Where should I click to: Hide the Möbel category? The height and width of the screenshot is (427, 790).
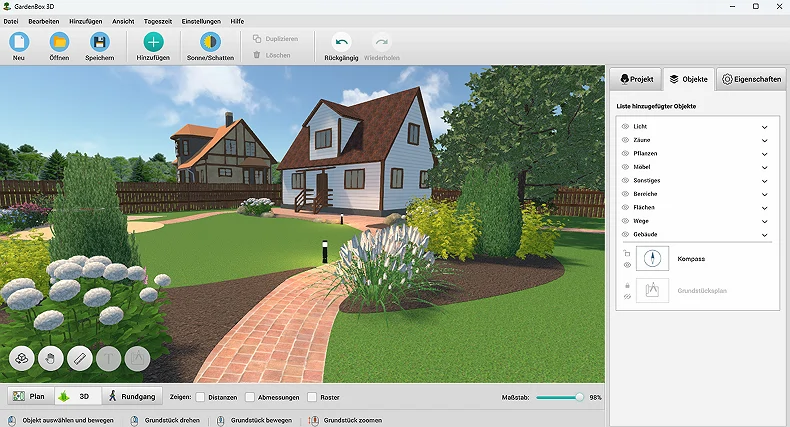click(625, 167)
